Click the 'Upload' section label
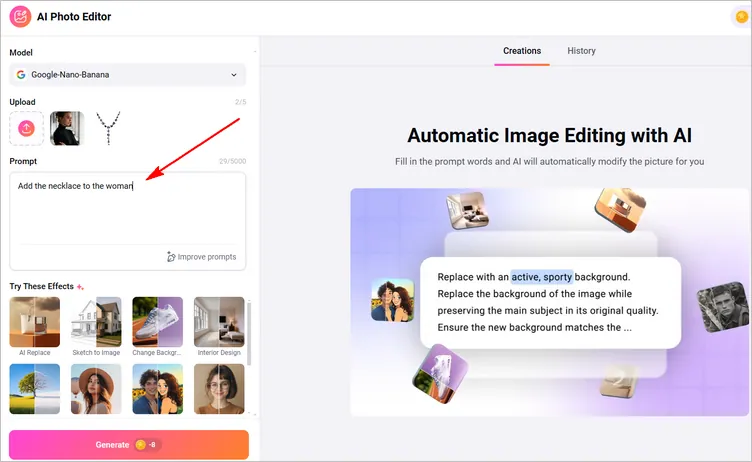Image resolution: width=752 pixels, height=462 pixels. (x=23, y=102)
